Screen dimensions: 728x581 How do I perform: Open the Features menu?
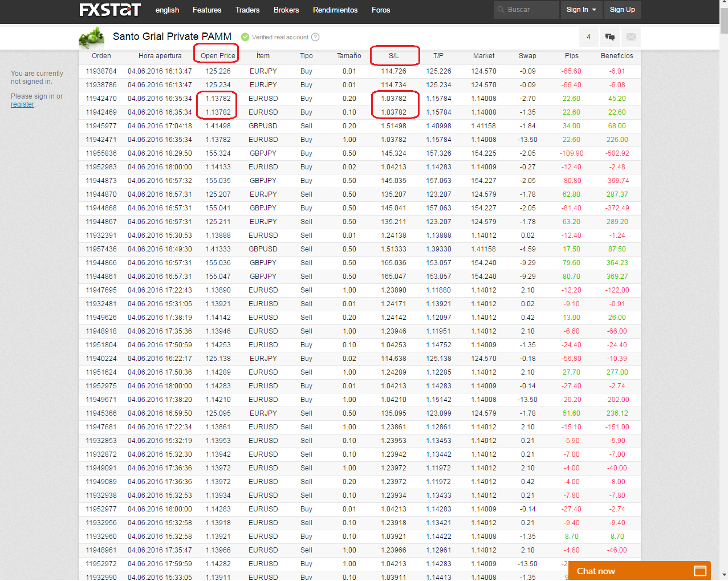click(x=207, y=10)
